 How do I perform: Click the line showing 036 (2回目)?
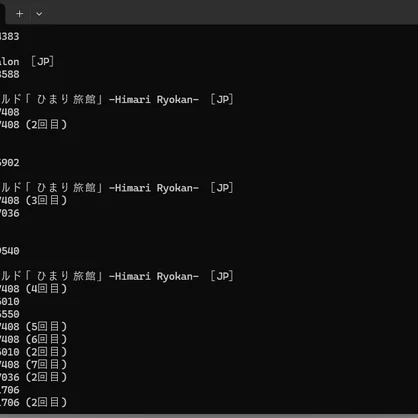click(33, 377)
